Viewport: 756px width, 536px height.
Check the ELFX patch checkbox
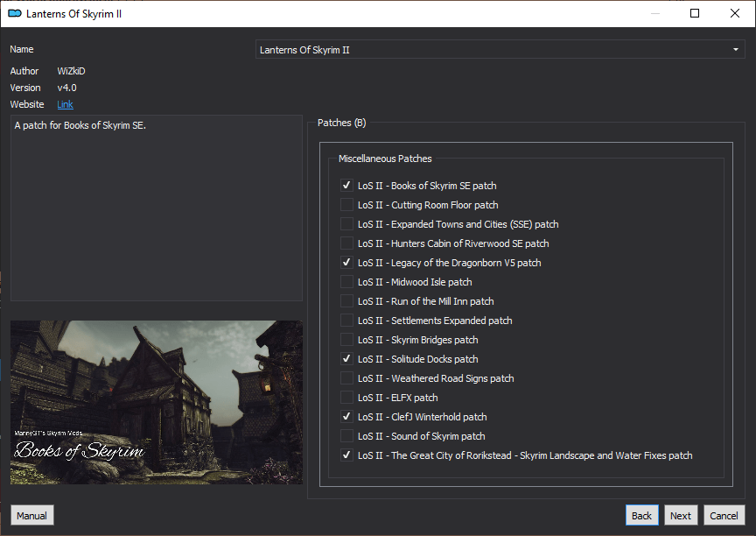click(x=346, y=398)
